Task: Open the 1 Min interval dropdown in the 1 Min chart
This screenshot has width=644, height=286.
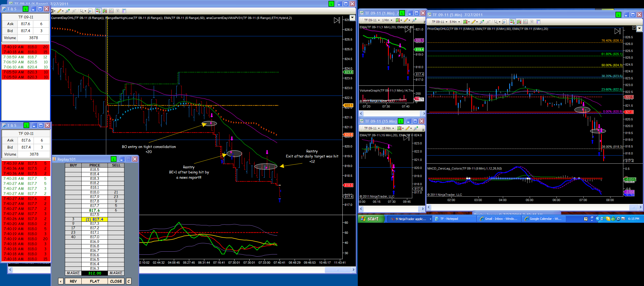Action: point(387,20)
